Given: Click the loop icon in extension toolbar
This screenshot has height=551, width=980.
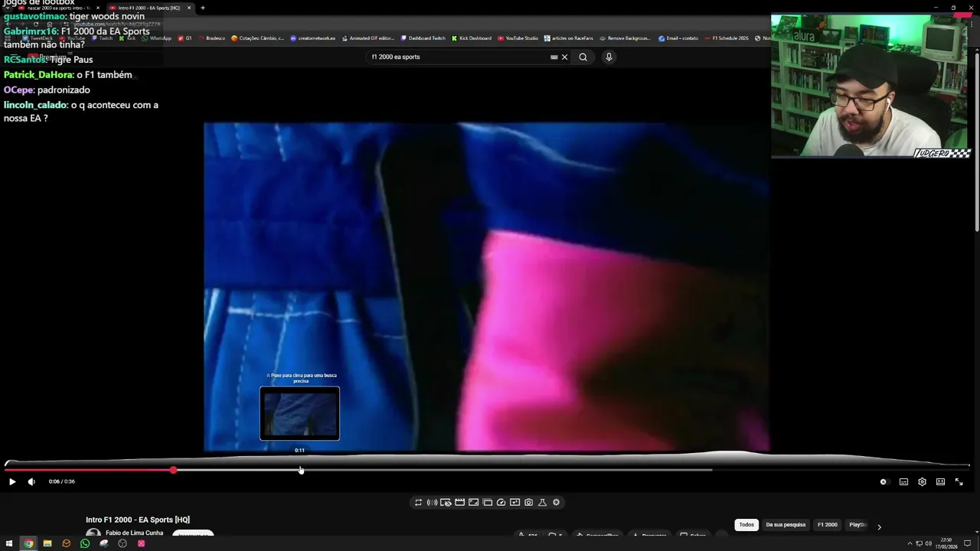Looking at the screenshot, I should pyautogui.click(x=418, y=503).
